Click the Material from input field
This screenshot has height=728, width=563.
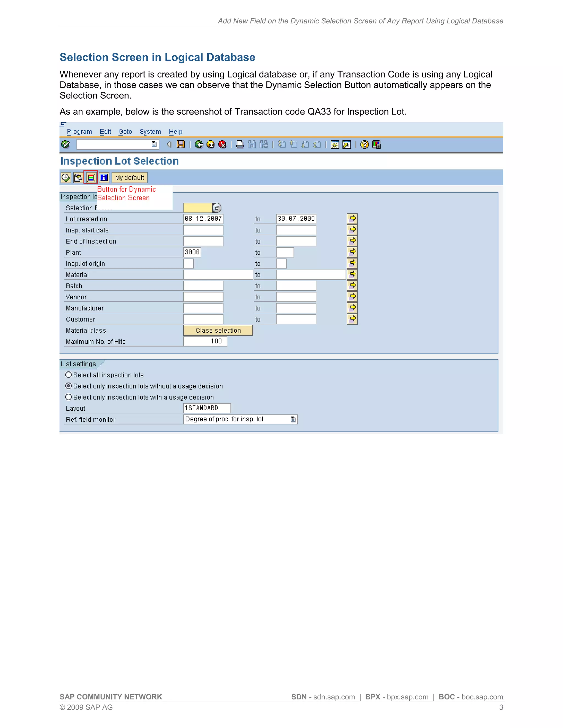coord(218,275)
